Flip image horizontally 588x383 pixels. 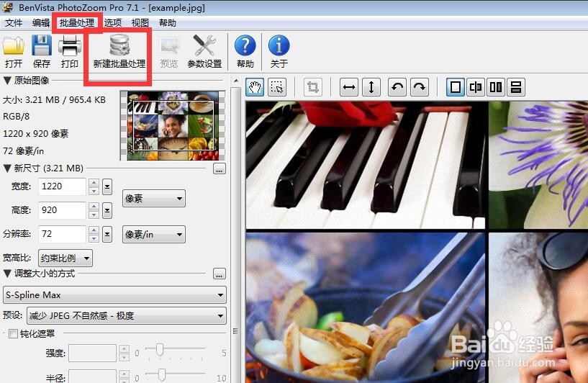coord(349,87)
